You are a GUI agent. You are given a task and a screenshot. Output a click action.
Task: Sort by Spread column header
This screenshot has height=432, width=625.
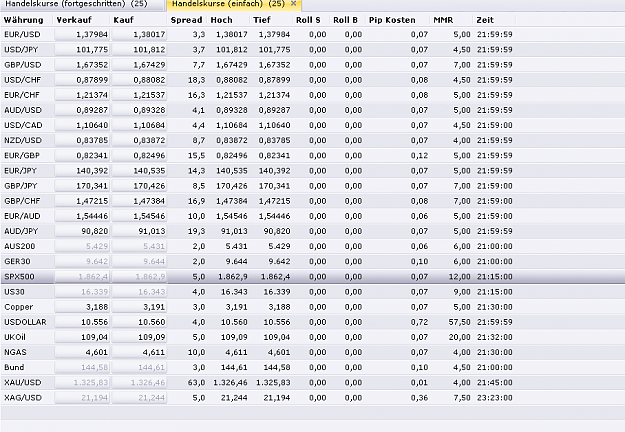[187, 20]
